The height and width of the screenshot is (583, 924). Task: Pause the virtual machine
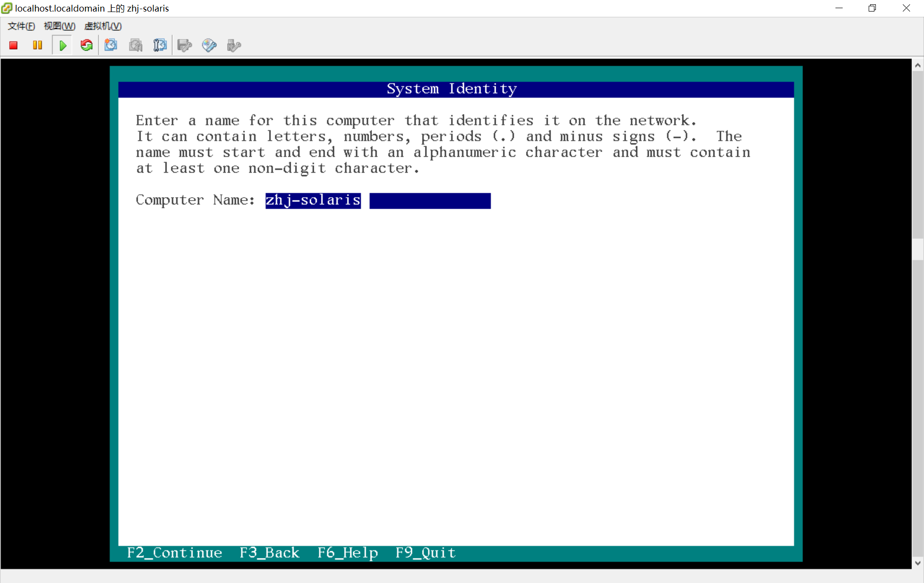tap(38, 45)
